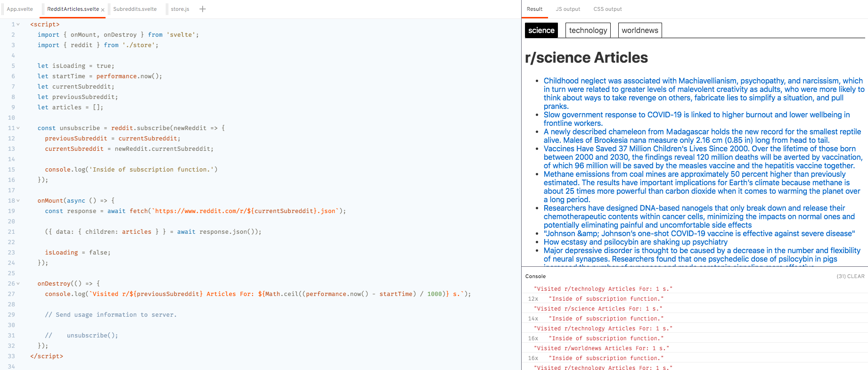Click the r/science Articles heading
Image resolution: width=868 pixels, height=370 pixels.
[x=586, y=58]
